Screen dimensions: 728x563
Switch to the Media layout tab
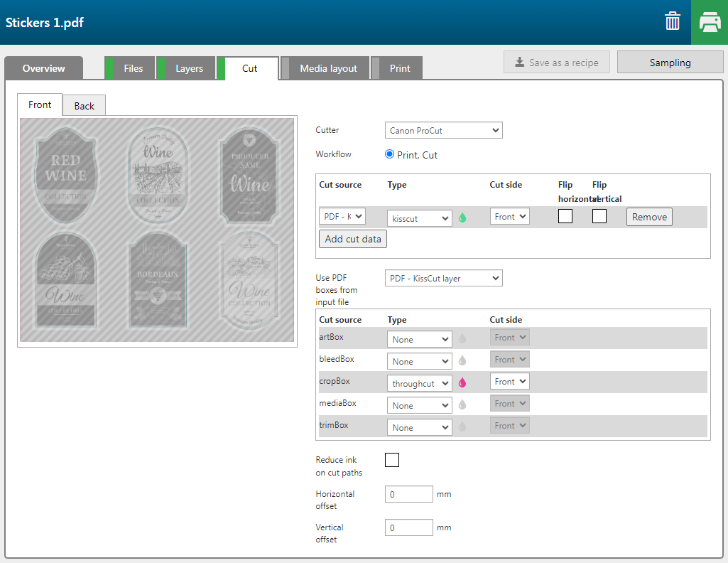click(x=327, y=68)
